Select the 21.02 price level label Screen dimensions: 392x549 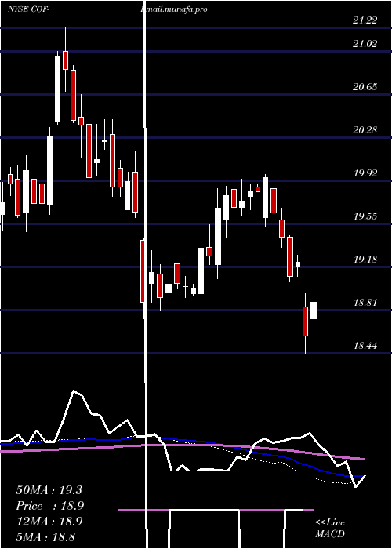[365, 44]
